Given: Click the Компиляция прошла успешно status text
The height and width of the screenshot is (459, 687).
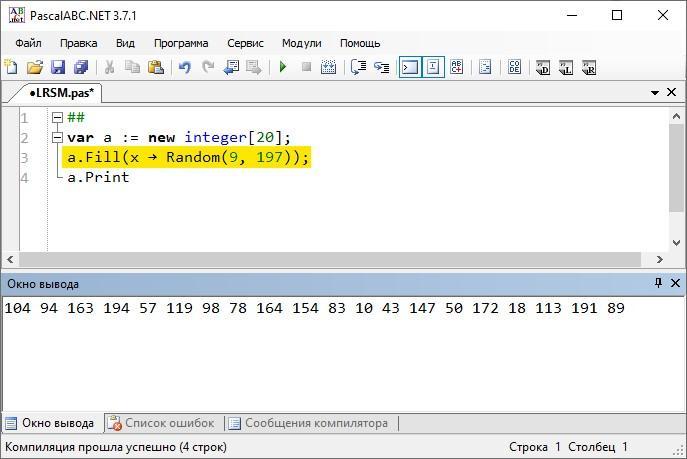Looking at the screenshot, I should coord(116,447).
